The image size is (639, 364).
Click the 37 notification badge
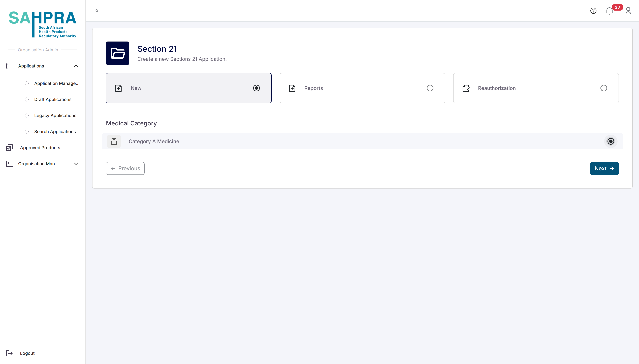[x=617, y=7]
